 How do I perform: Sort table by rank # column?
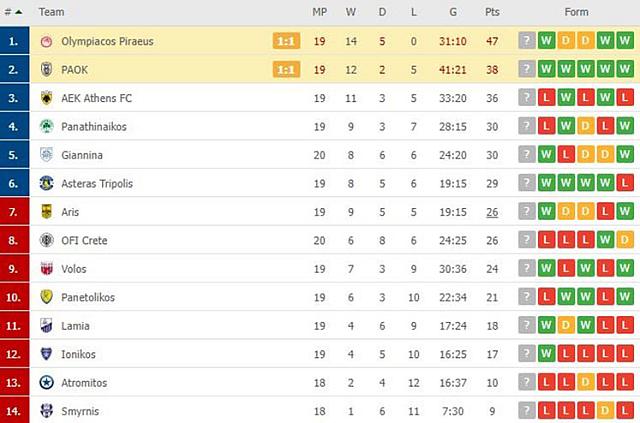[14, 12]
